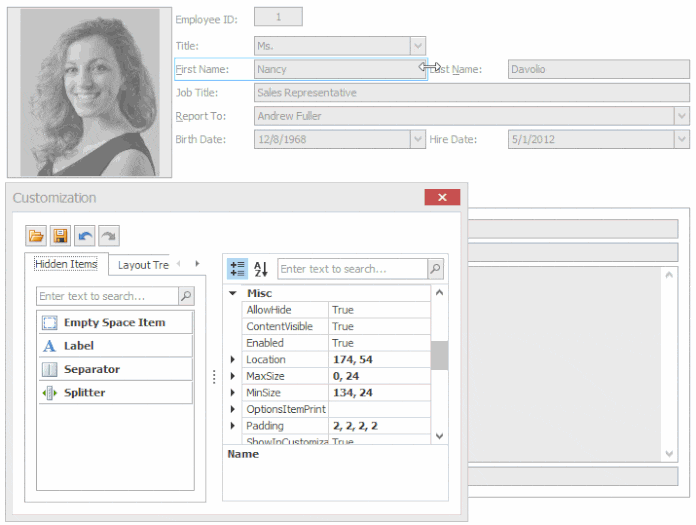The height and width of the screenshot is (525, 696).
Task: Collapse the Misc property category
Action: point(233,294)
